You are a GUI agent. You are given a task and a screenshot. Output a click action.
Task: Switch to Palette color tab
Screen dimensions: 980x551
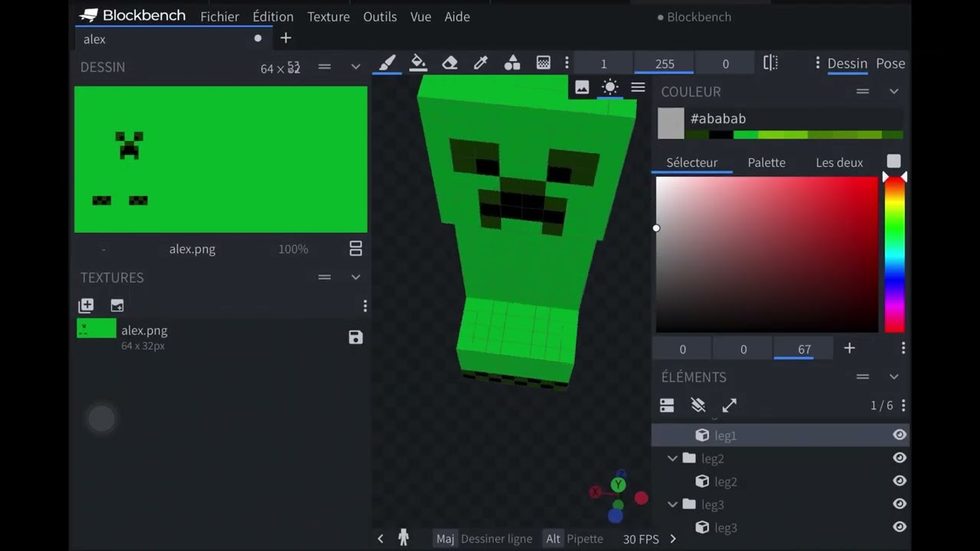tap(766, 162)
